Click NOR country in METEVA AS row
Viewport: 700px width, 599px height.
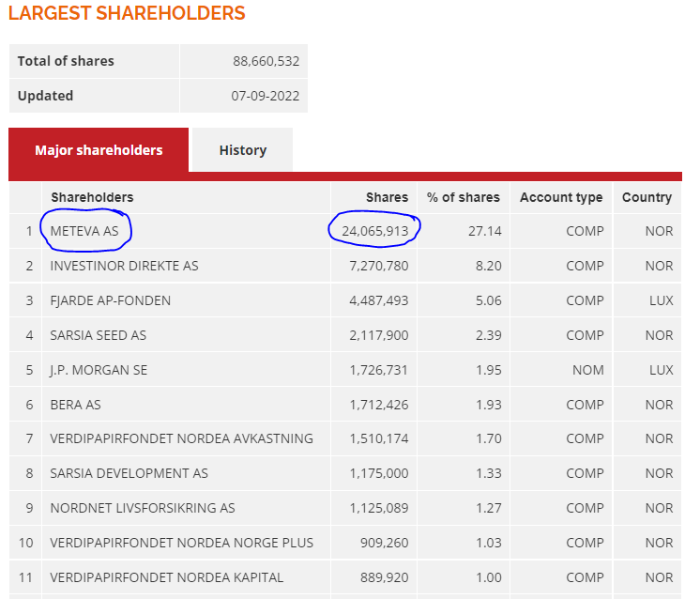pyautogui.click(x=659, y=231)
